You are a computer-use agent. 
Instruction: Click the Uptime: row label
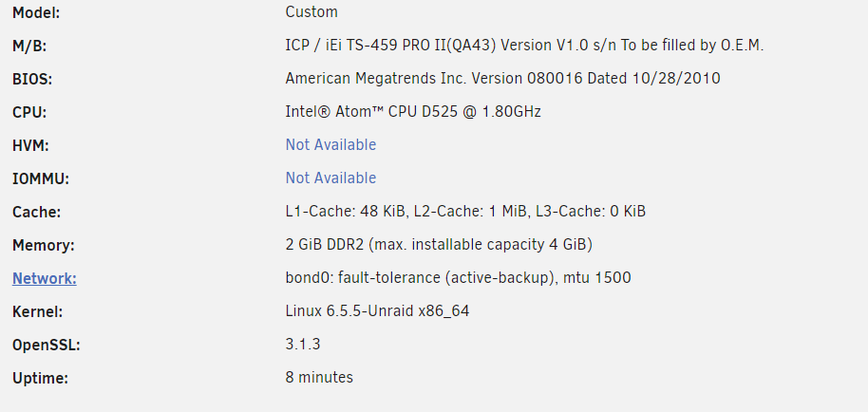tap(40, 379)
